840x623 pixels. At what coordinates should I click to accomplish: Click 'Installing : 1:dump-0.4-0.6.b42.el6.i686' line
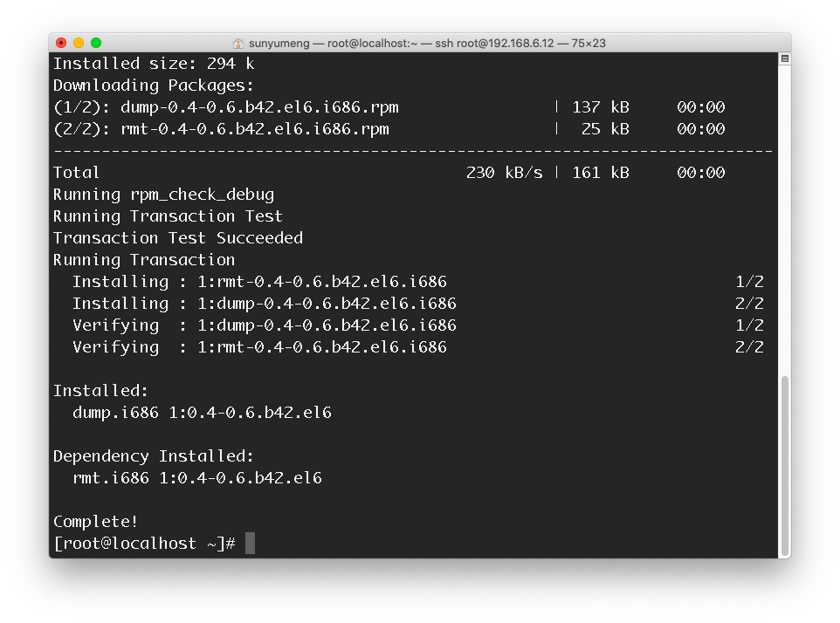[265, 304]
